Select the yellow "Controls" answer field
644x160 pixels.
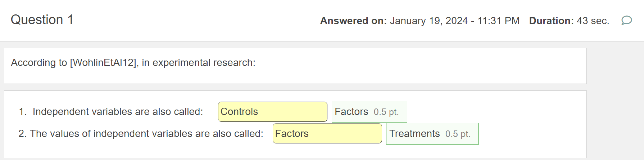pos(272,112)
